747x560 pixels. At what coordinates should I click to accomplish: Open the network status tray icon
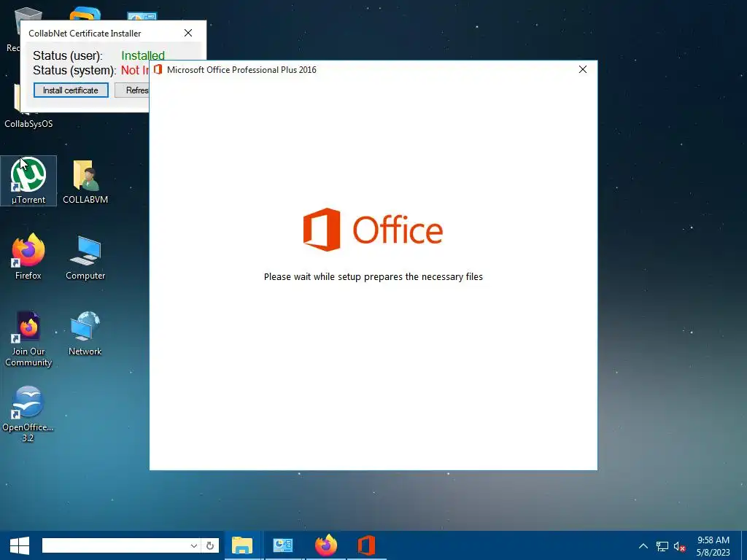662,546
